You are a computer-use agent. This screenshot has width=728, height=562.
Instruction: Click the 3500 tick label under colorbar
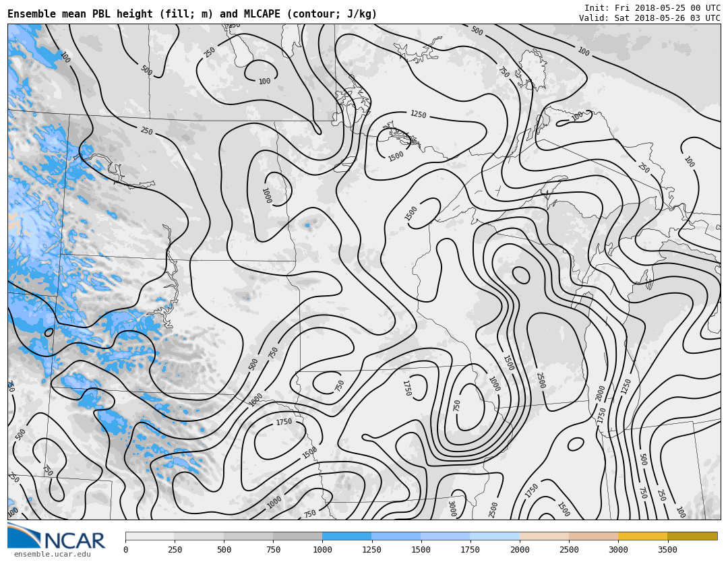(667, 550)
